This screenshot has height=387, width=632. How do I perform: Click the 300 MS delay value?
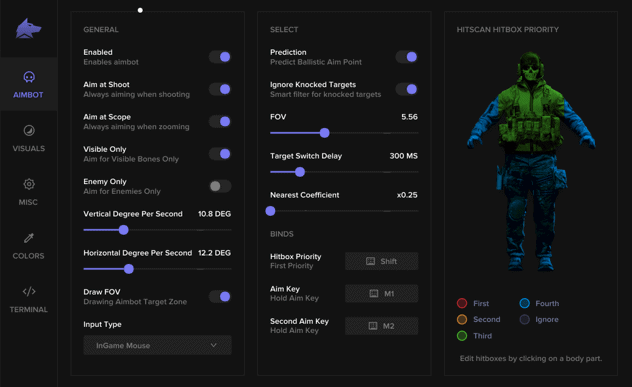point(403,156)
